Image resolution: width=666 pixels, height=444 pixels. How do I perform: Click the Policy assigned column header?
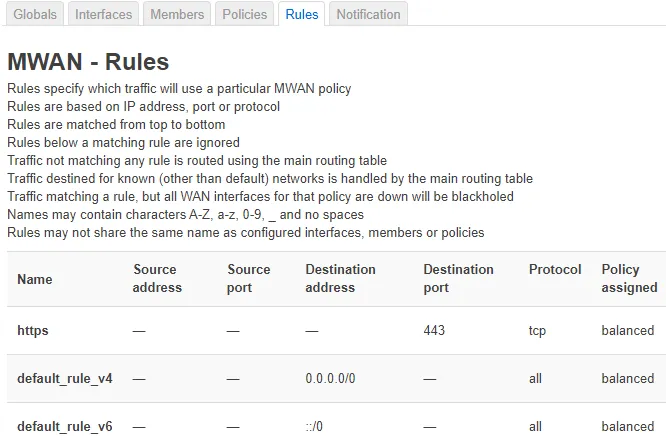[x=629, y=278]
